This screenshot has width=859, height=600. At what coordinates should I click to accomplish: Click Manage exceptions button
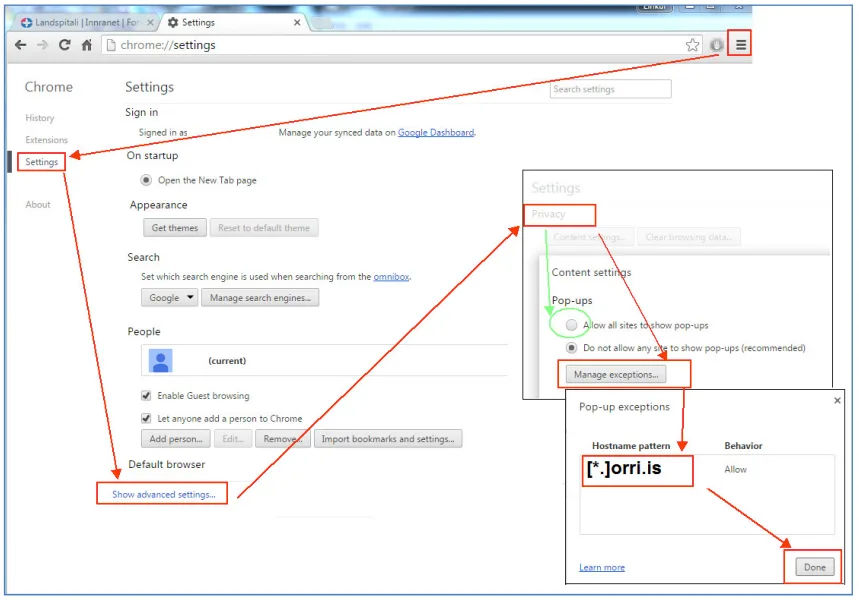pyautogui.click(x=616, y=374)
